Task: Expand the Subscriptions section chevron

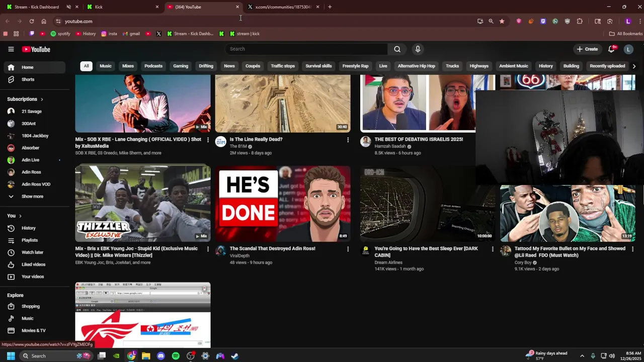Action: click(42, 99)
